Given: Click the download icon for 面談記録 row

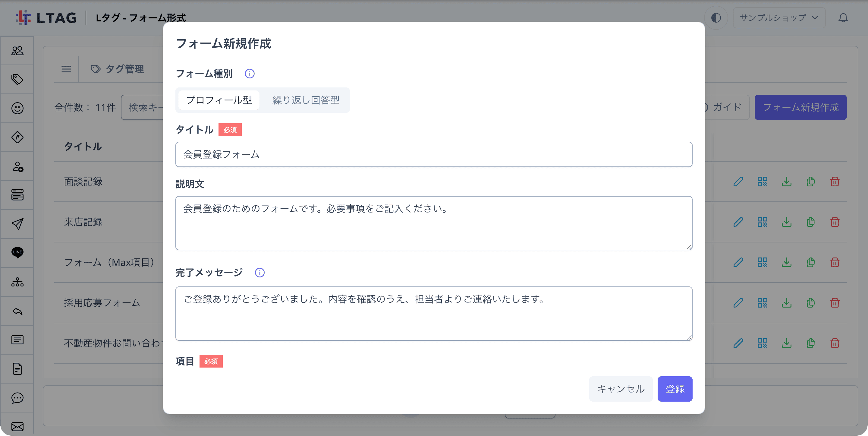Looking at the screenshot, I should tap(786, 182).
